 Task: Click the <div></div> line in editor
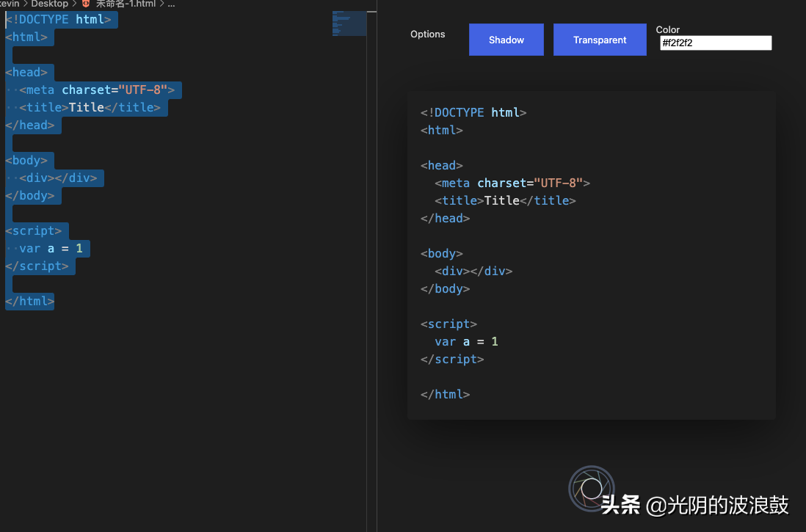pyautogui.click(x=58, y=178)
